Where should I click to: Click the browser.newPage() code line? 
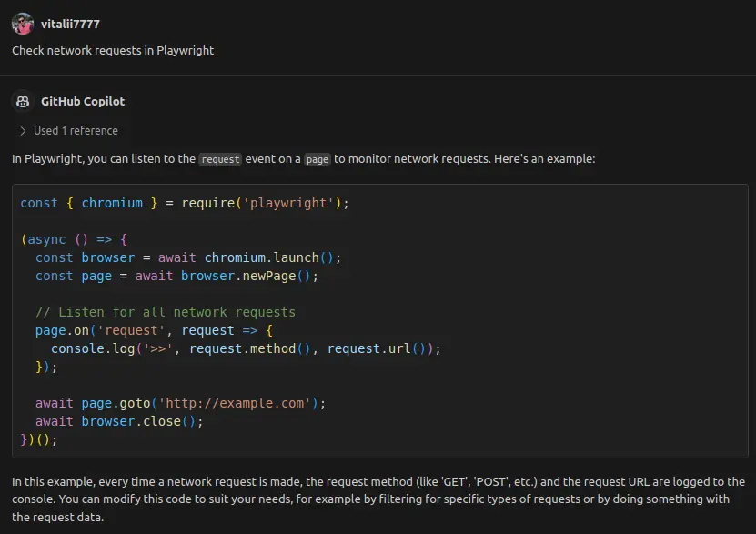pos(177,277)
